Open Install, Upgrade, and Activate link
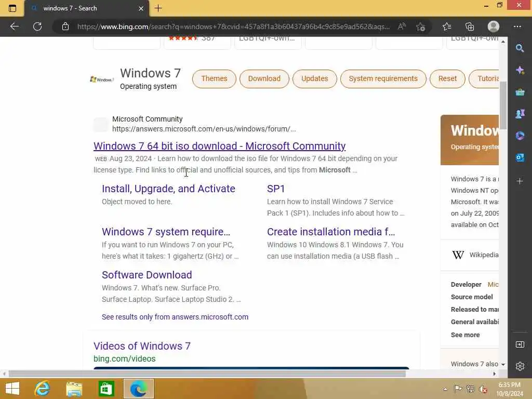532x399 pixels. [168, 189]
